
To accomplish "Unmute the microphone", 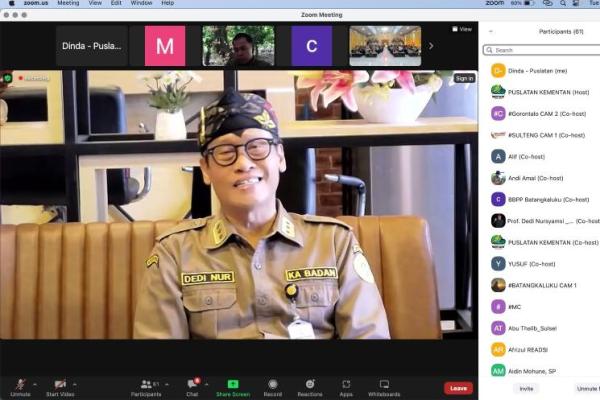I will pos(19,384).
